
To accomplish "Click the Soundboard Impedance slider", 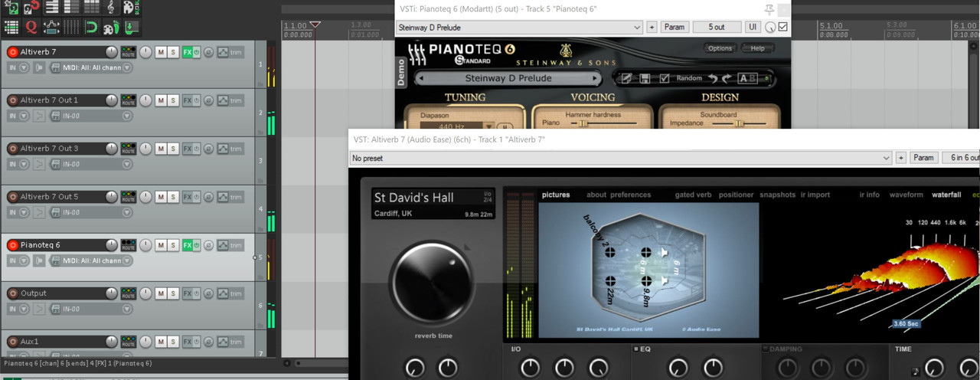I will pos(740,123).
